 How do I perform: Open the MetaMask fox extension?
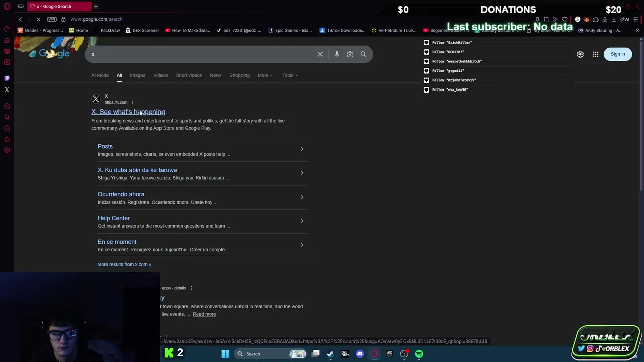click(587, 19)
